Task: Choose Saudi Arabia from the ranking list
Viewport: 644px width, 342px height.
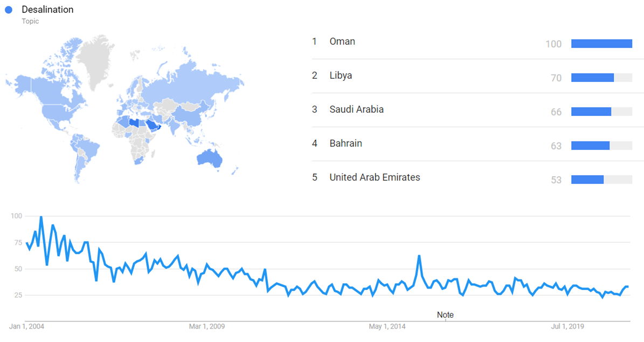Action: tap(356, 110)
